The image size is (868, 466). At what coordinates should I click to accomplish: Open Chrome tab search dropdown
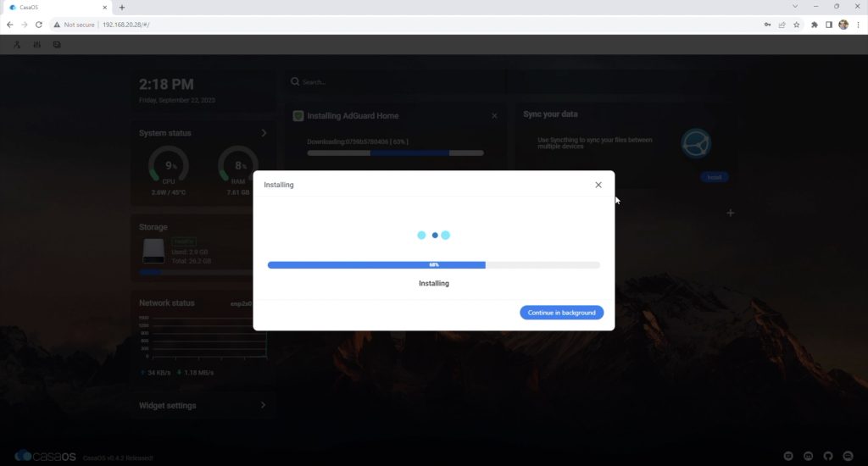793,7
